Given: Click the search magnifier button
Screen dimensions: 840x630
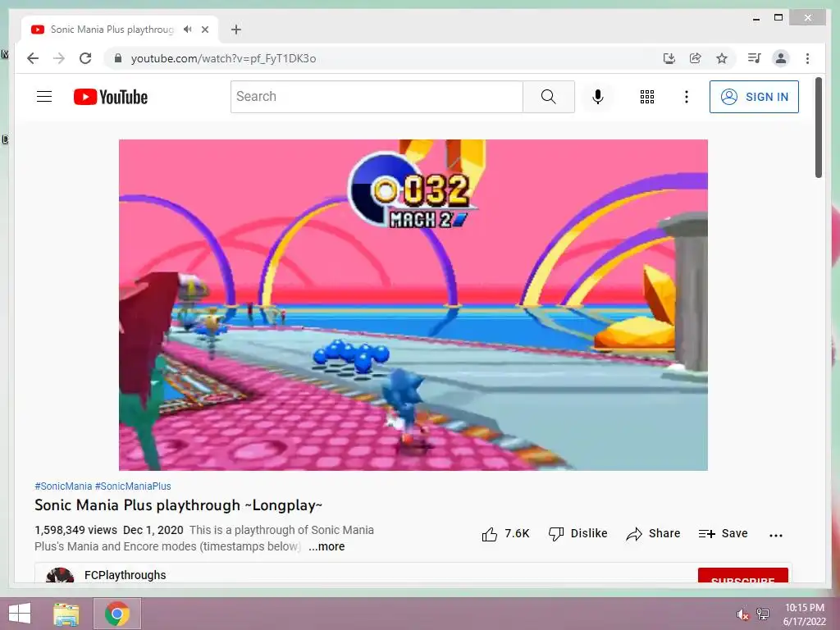Looking at the screenshot, I should pos(548,97).
